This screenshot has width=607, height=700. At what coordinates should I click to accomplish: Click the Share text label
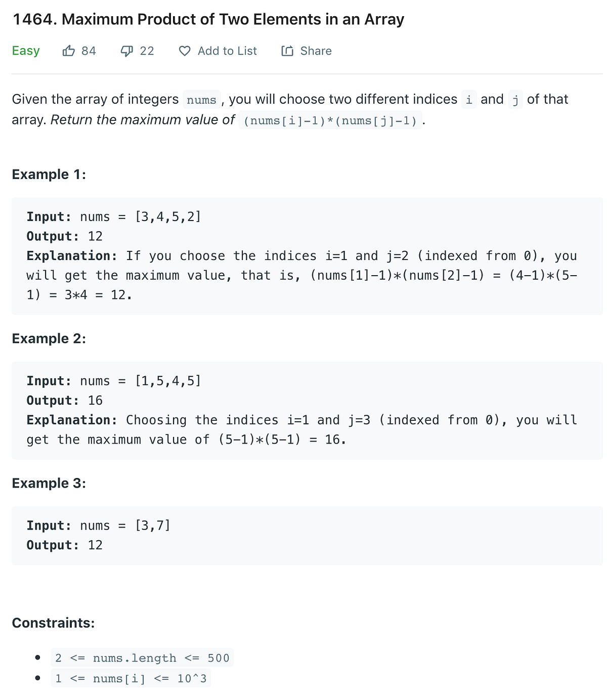(x=316, y=51)
